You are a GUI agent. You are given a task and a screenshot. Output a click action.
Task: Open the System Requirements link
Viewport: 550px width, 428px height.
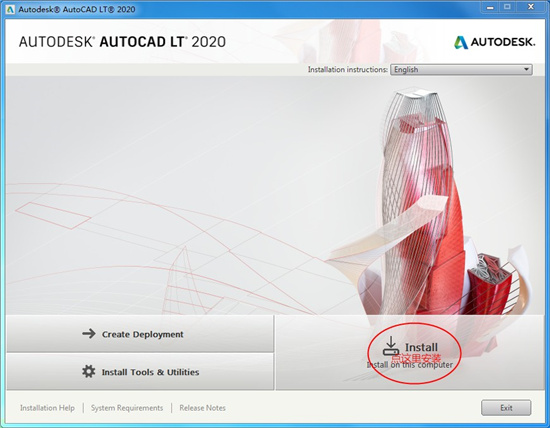pos(127,408)
